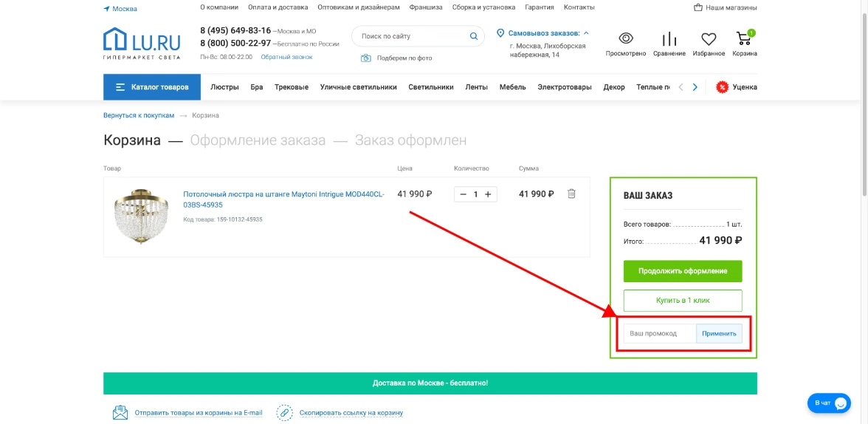Open the Просмотрено eye icon
868x424 pixels.
[x=626, y=38]
